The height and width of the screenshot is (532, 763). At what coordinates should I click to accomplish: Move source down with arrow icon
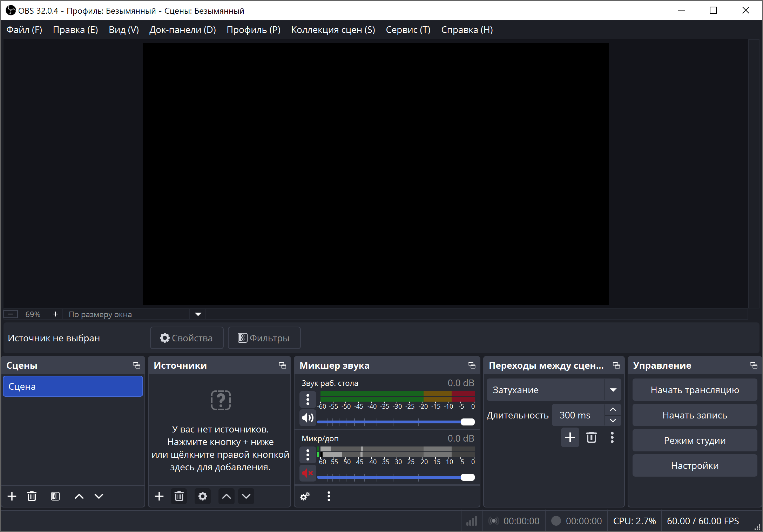pyautogui.click(x=246, y=496)
